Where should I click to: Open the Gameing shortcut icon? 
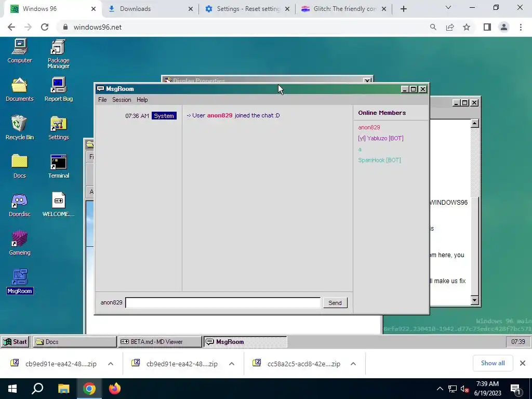pyautogui.click(x=19, y=243)
